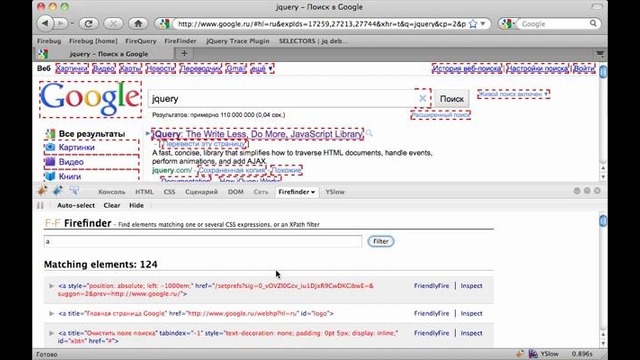640x360 pixels.
Task: Activate the Firebug inspect element icon
Action: pyautogui.click(x=74, y=191)
